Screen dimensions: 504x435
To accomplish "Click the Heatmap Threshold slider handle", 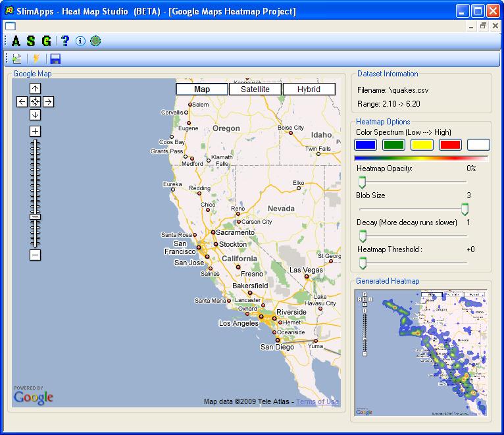I will tap(363, 263).
